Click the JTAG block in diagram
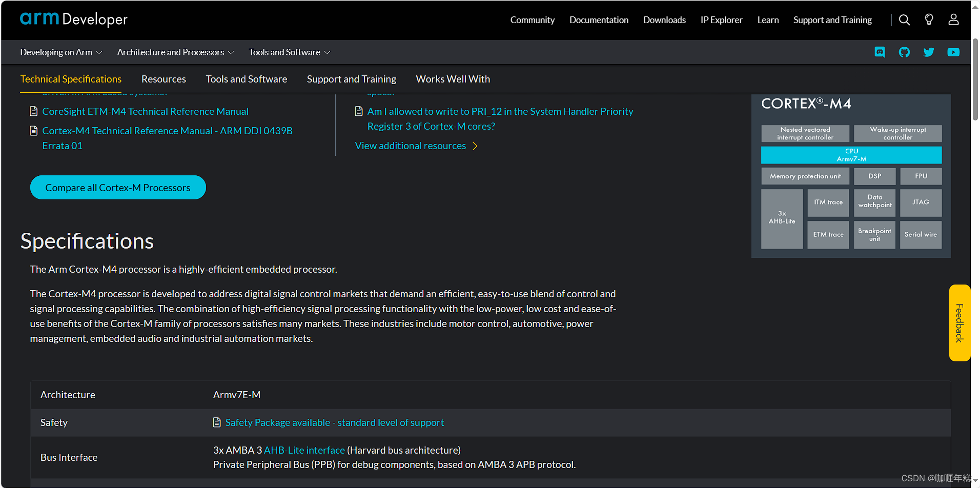The image size is (980, 488). [921, 202]
